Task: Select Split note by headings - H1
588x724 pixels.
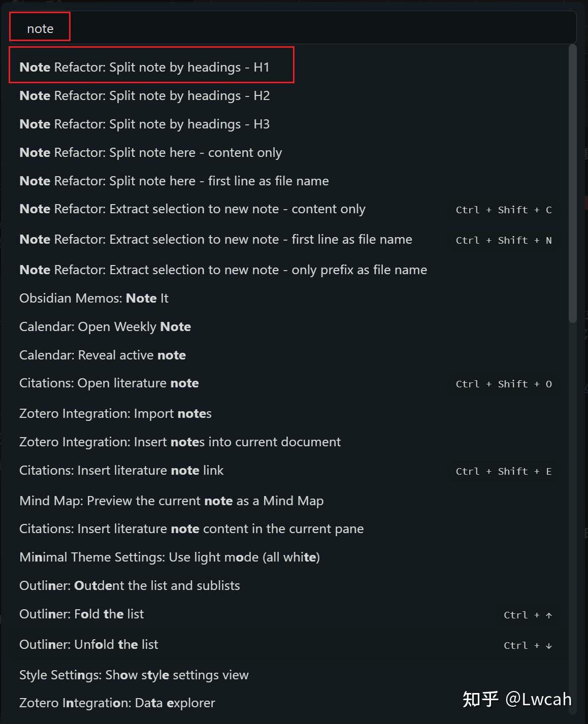Action: [x=289, y=67]
